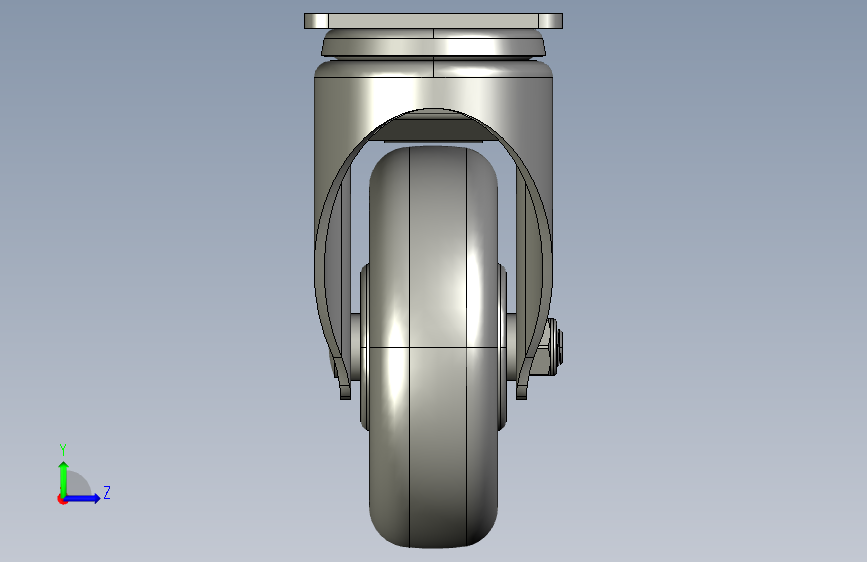Image resolution: width=867 pixels, height=562 pixels.
Task: Click the Y axis label
Action: point(63,450)
